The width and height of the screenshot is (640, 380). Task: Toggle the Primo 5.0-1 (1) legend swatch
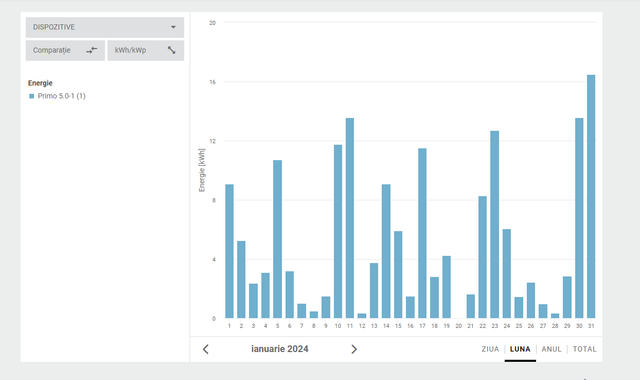[31, 96]
